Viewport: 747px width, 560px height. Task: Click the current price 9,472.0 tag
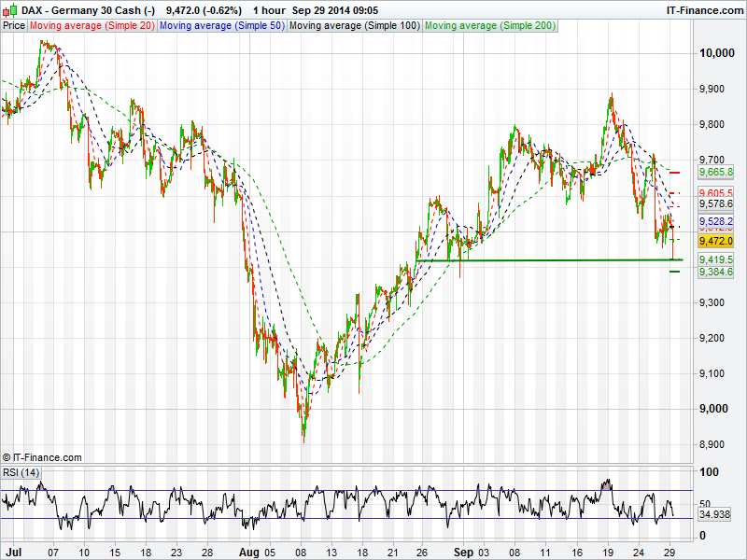(x=717, y=241)
